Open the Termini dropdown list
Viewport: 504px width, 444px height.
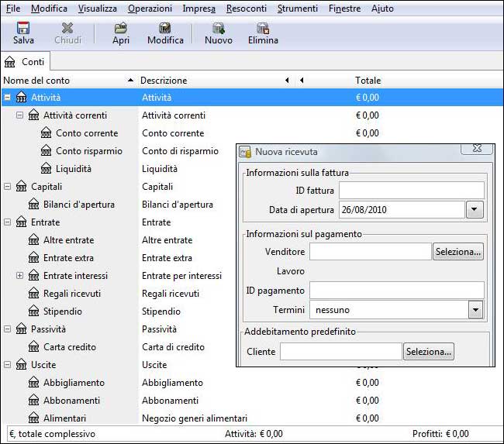coord(475,310)
